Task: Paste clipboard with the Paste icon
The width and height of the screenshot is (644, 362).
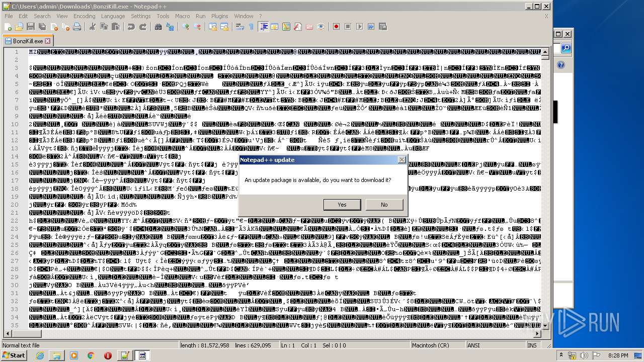Action: point(115,27)
